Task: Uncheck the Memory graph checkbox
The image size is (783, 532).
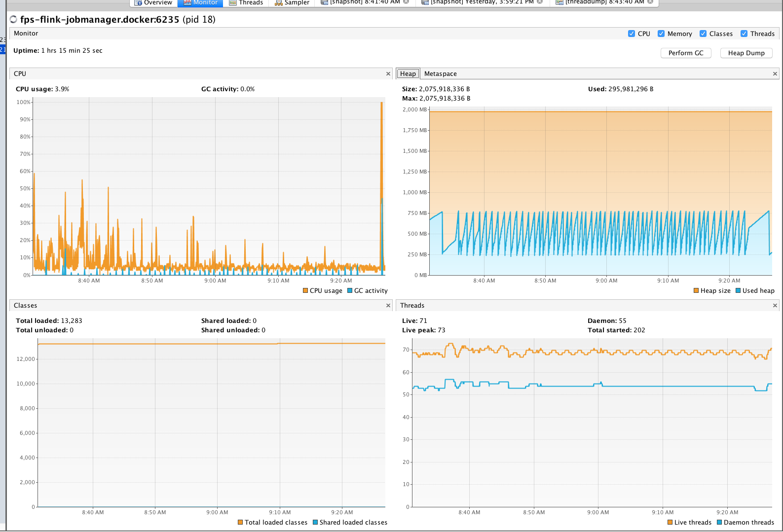Action: click(661, 34)
